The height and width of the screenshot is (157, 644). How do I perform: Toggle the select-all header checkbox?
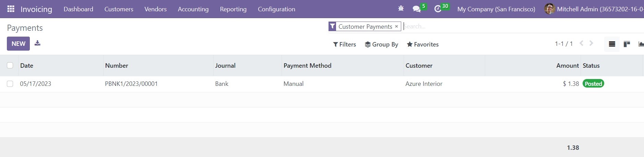point(10,65)
